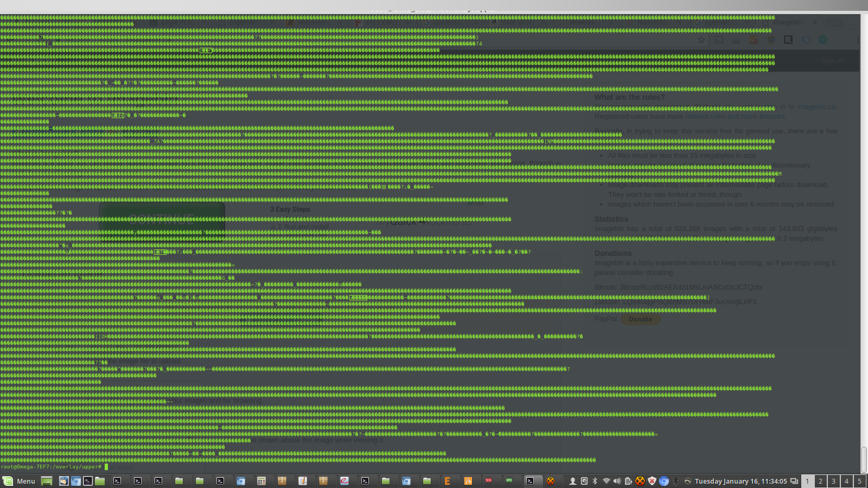Viewport: 868px width, 488px height.
Task: Click the blue Chromium tray icon
Action: [x=664, y=481]
